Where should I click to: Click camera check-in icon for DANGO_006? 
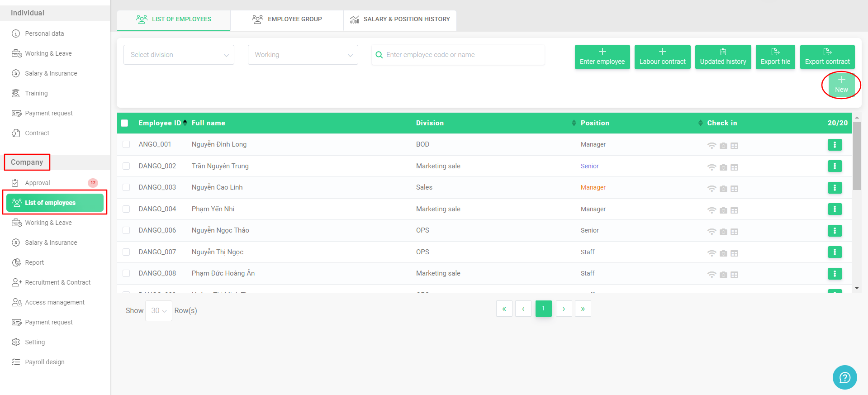[x=723, y=232]
